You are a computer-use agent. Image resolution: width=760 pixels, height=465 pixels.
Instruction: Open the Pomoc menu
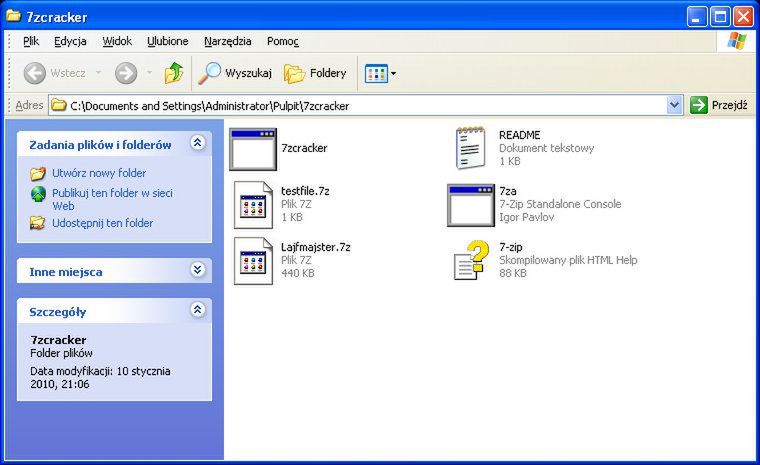point(283,41)
